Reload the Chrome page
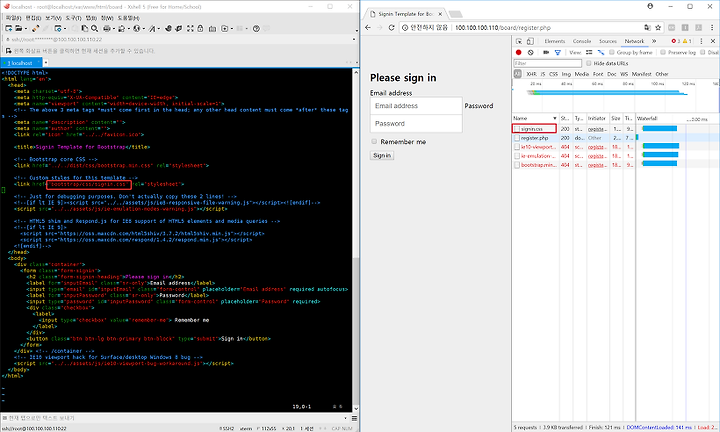 391,28
